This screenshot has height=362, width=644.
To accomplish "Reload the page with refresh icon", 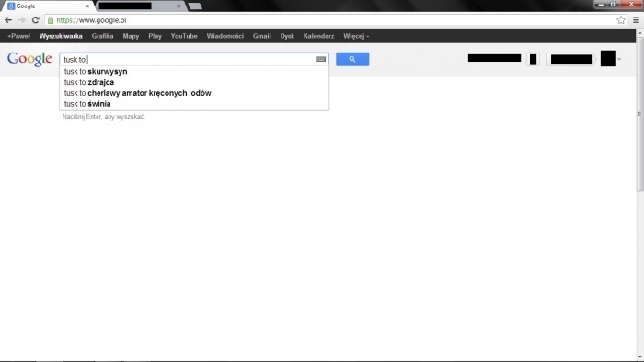I will (35, 20).
